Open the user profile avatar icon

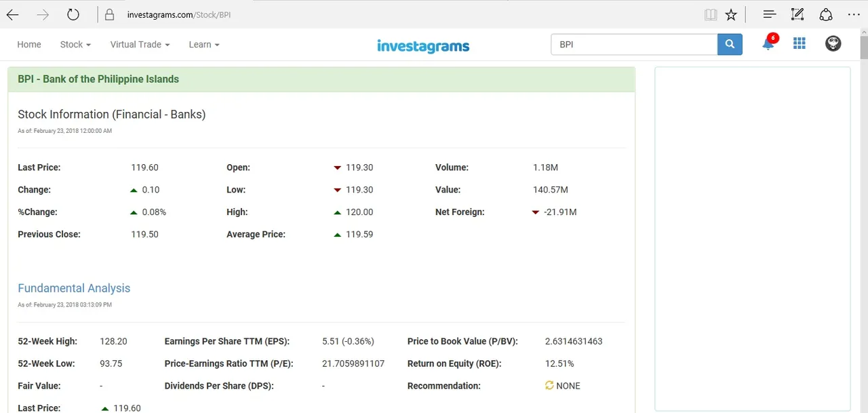coord(833,43)
